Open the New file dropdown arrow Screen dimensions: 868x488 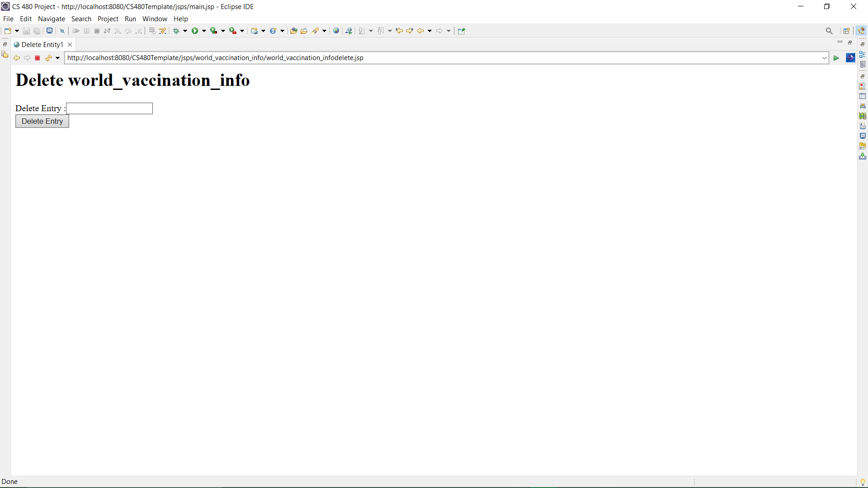tap(17, 31)
